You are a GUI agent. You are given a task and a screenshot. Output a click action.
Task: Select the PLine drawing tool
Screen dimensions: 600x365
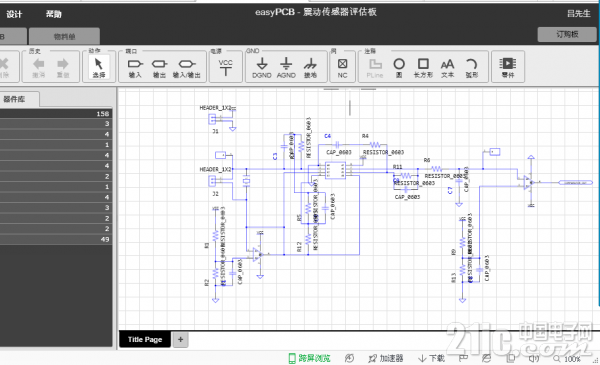point(375,68)
